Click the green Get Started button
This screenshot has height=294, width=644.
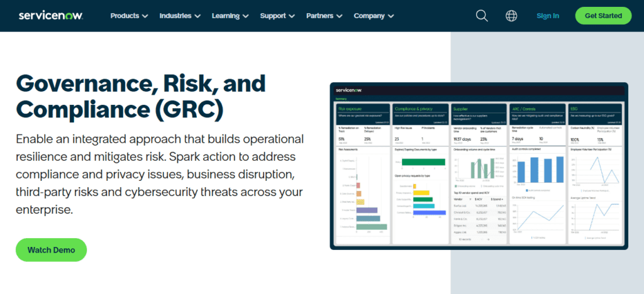point(603,16)
